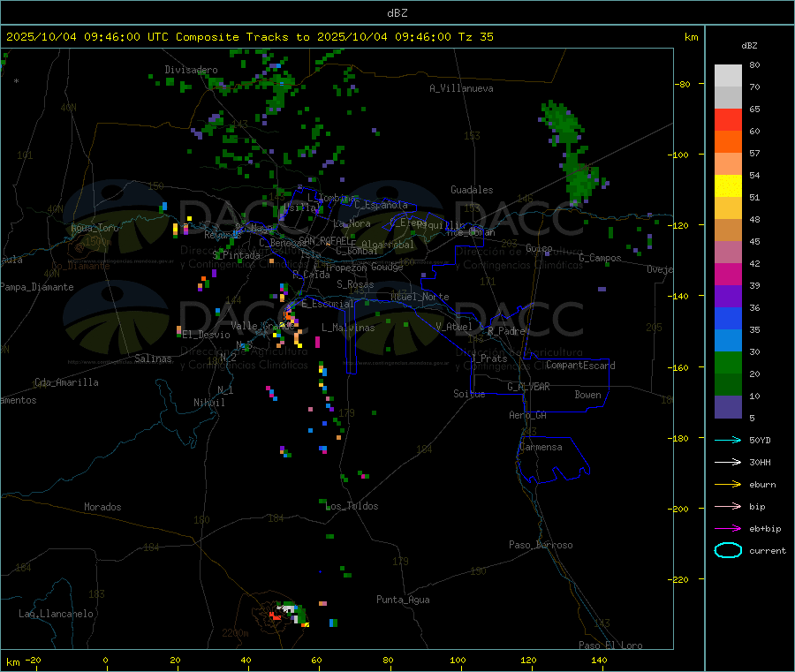Click the Aero_GA map label
This screenshot has height=672, width=795.
pyautogui.click(x=527, y=415)
